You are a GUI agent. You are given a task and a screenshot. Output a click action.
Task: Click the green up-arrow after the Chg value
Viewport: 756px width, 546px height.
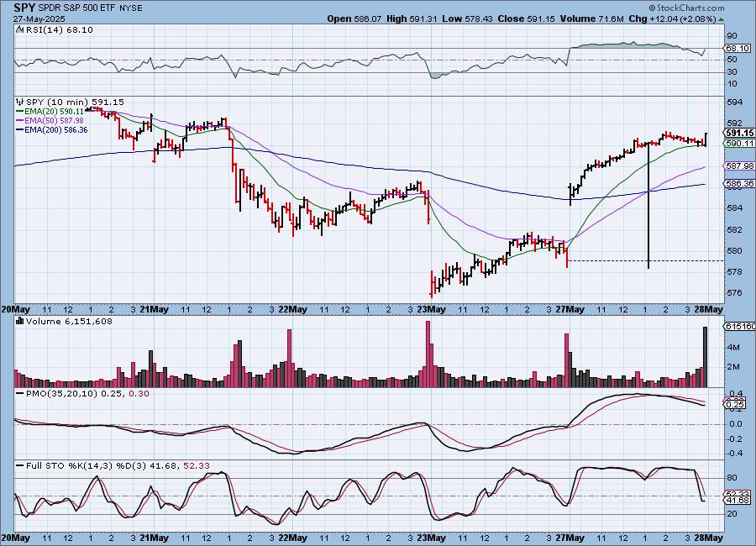pos(721,19)
